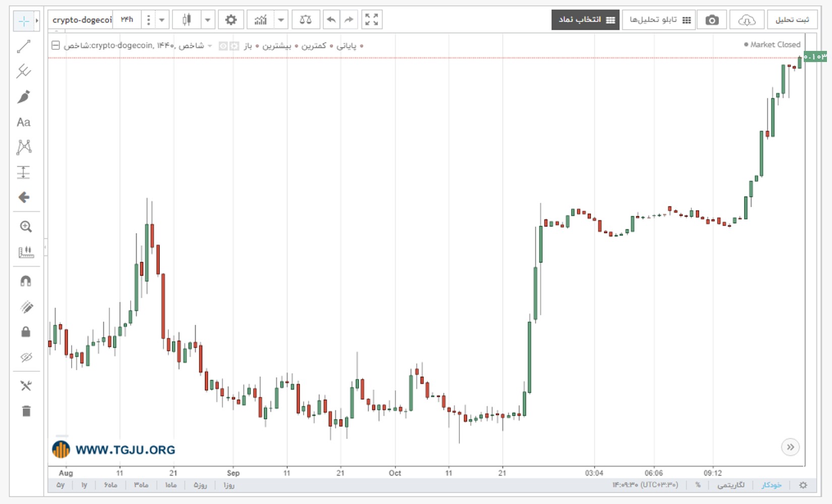This screenshot has height=504, width=832.
Task: Open the تابلو تحلیل‌ها analysis board button
Action: tap(659, 20)
